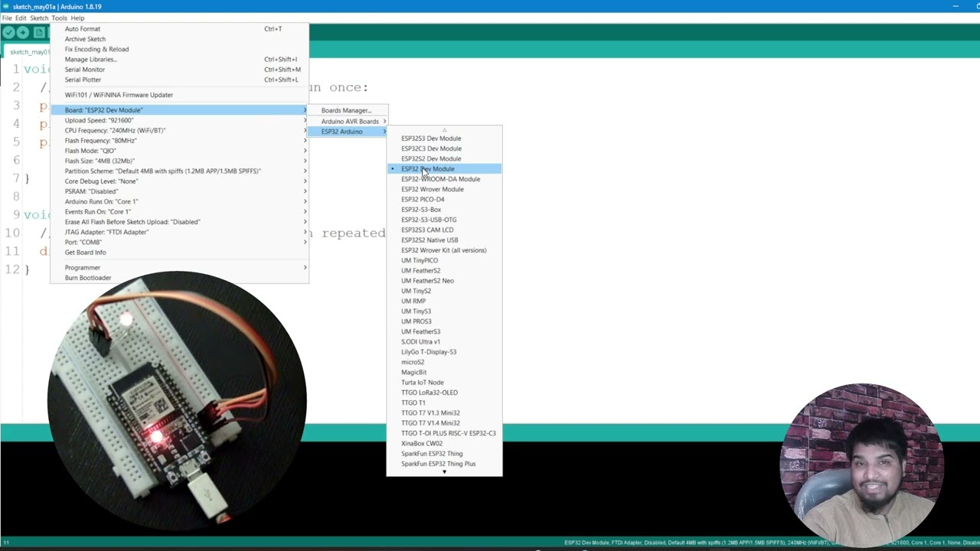
Task: Select ESP32S2 Dev Module board
Action: 444,158
